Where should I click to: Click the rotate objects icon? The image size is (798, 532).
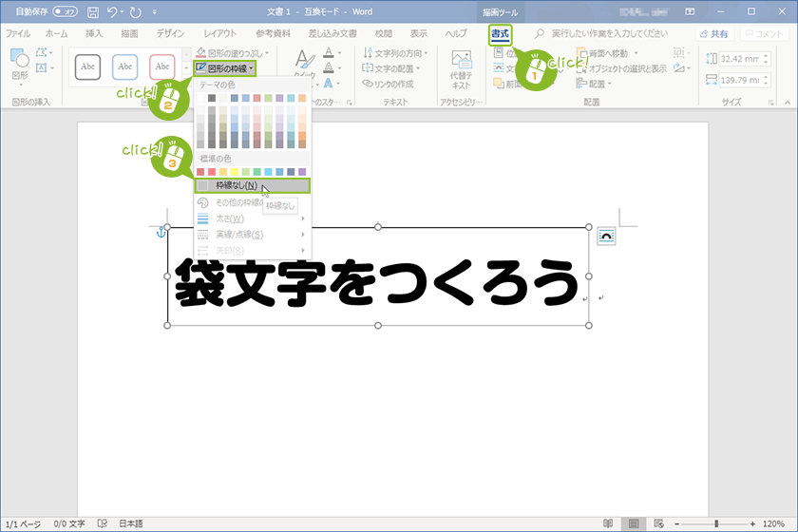tap(681, 67)
